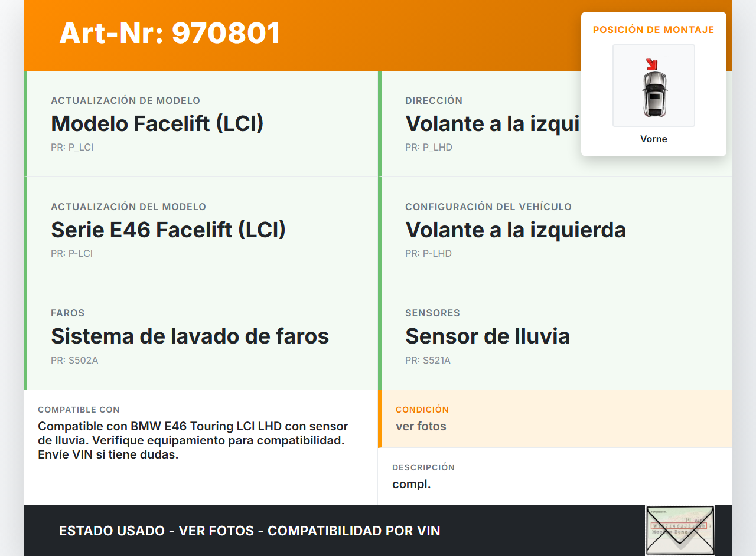Select the 'PR: S521A' code
The image size is (756, 556).
click(428, 360)
